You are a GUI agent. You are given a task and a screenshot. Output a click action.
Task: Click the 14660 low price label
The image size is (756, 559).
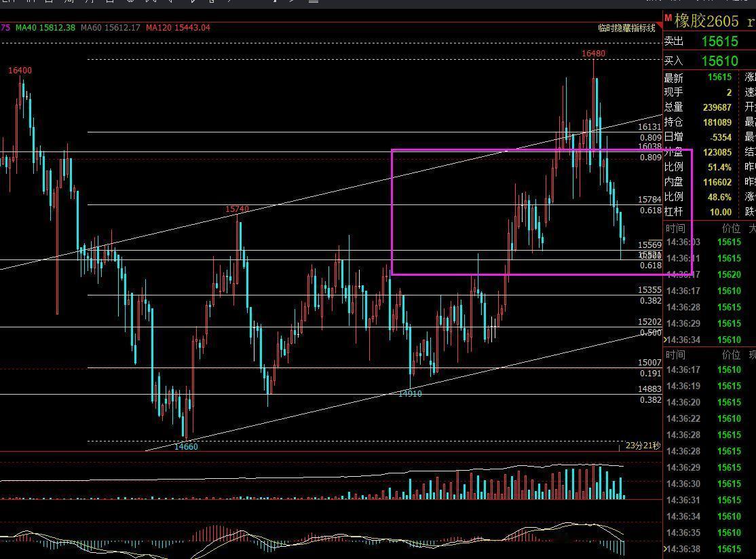point(186,447)
